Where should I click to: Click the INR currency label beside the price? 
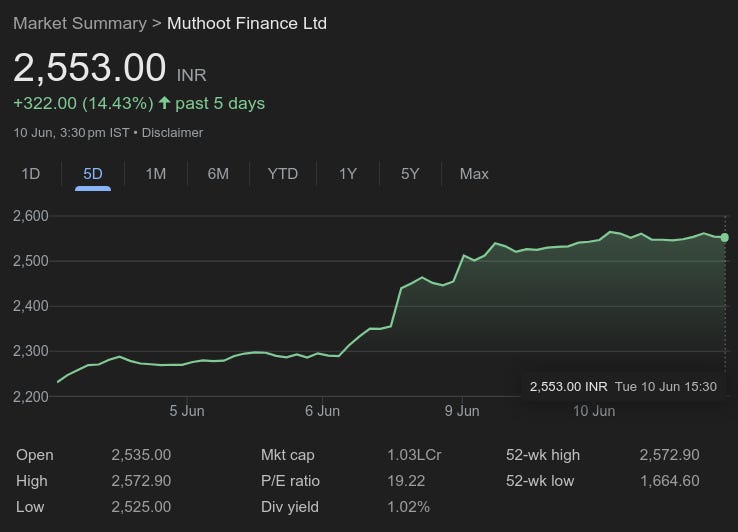pyautogui.click(x=192, y=75)
